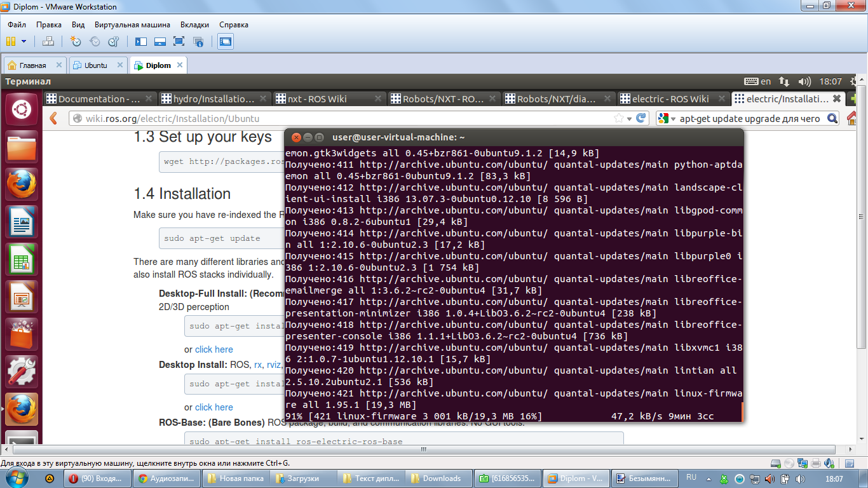
Task: Toggle the console view icon in VMware toolbar
Action: click(225, 41)
